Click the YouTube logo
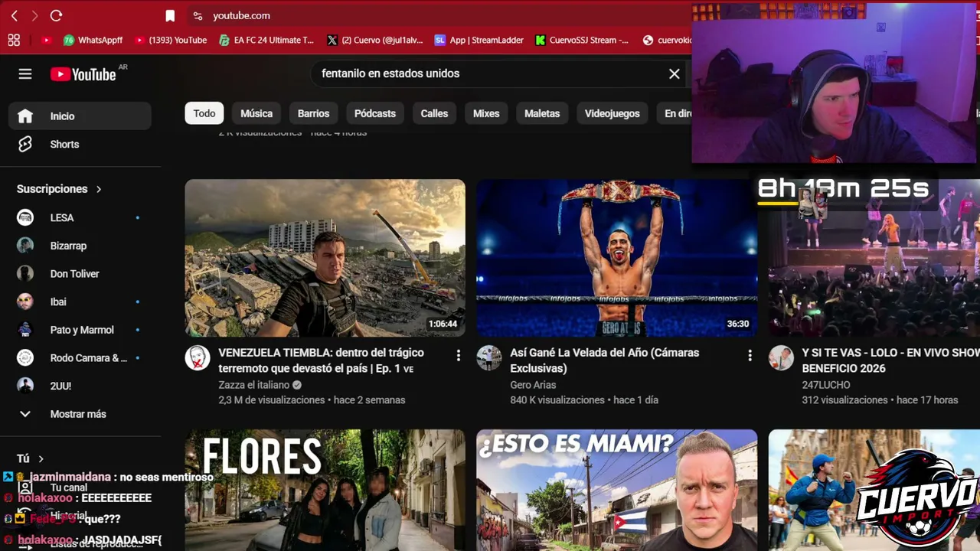980x551 pixels. (83, 73)
